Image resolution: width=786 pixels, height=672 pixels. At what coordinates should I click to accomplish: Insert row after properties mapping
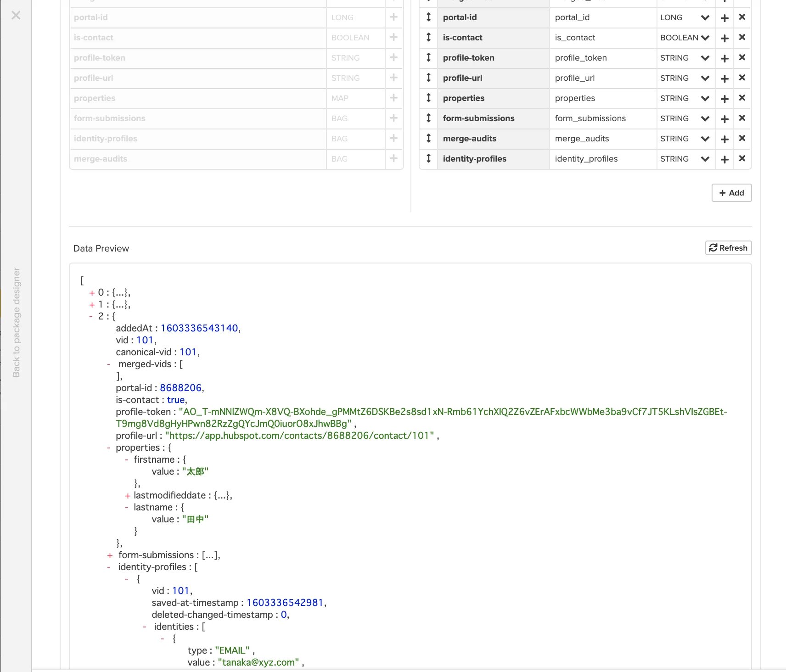[x=724, y=99]
